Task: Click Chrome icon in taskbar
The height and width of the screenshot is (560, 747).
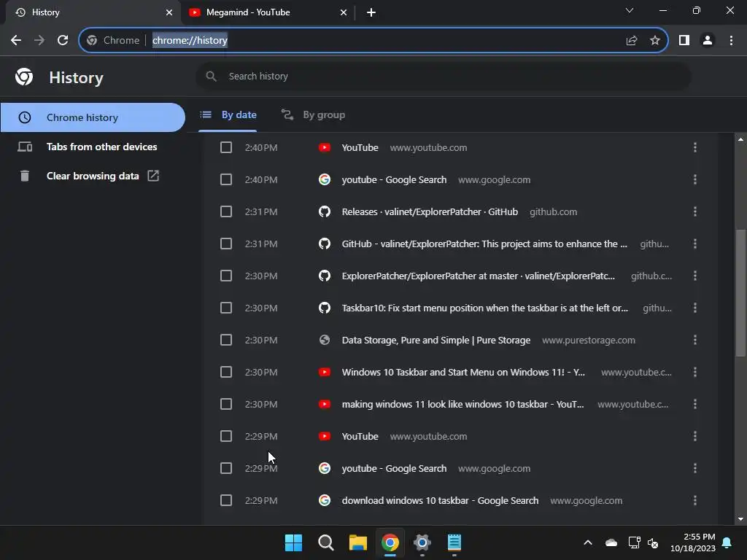Action: point(390,542)
